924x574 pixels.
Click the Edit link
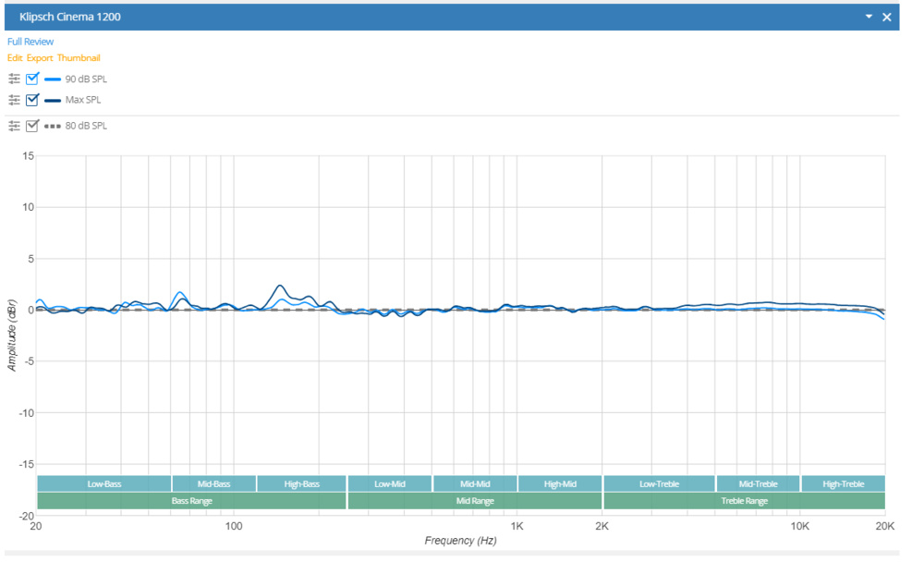pos(15,58)
